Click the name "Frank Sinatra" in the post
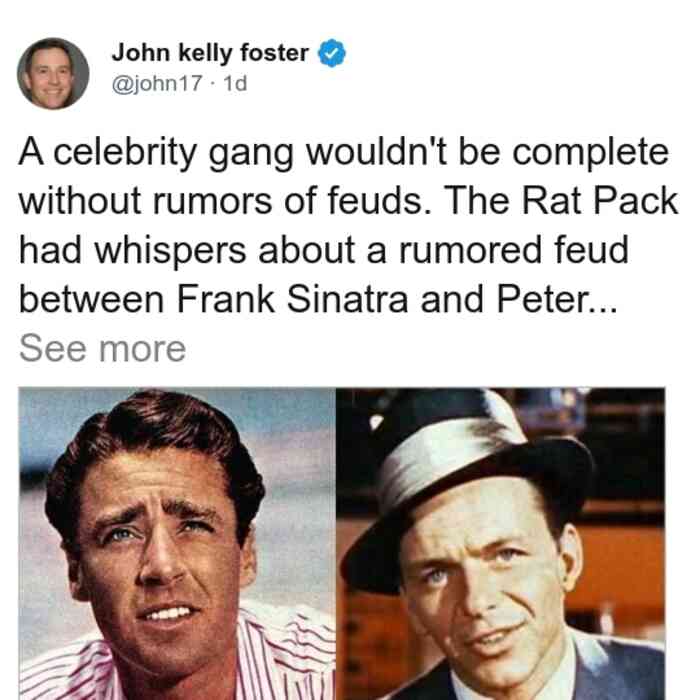The height and width of the screenshot is (700, 700). point(292,299)
